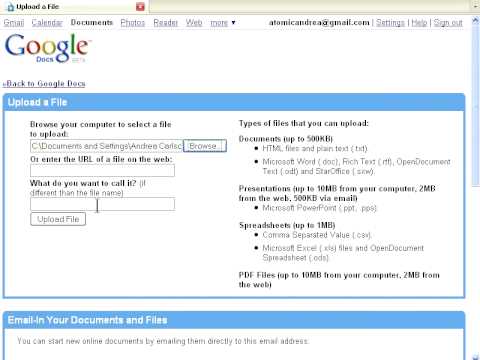
Task: Open the Web link
Action: coord(194,23)
